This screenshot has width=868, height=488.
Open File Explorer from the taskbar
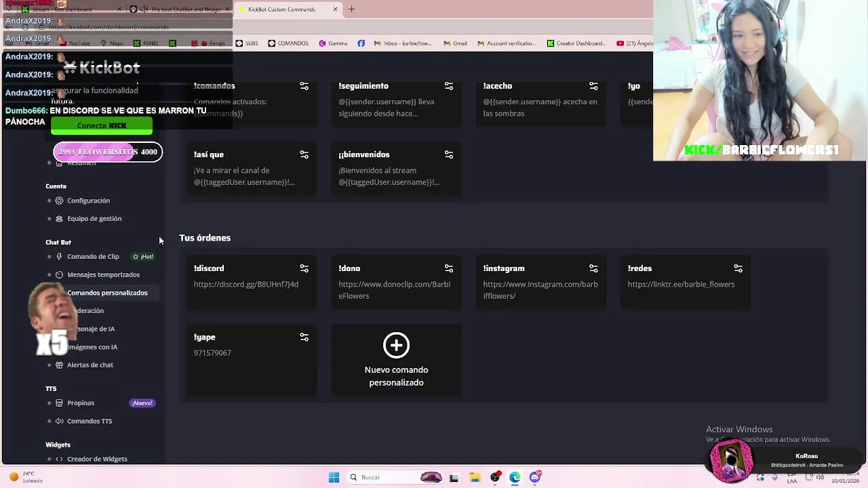(475, 477)
